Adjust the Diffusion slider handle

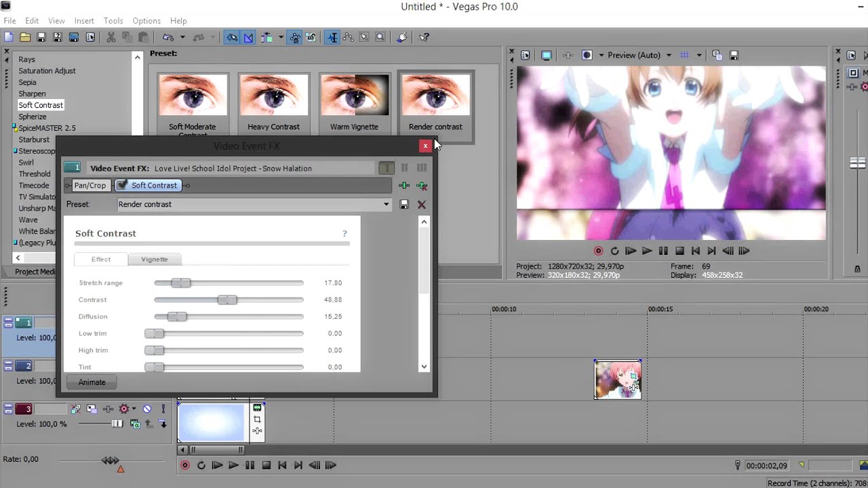tap(177, 317)
